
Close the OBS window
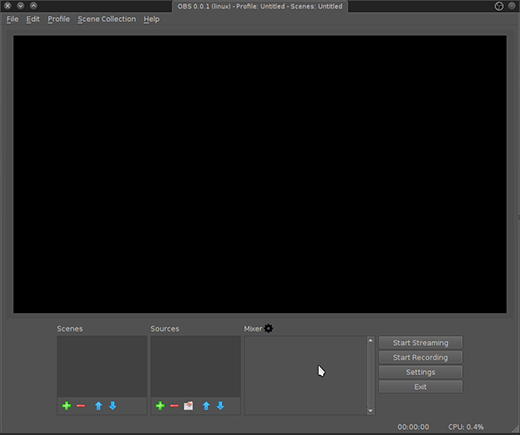click(x=8, y=6)
